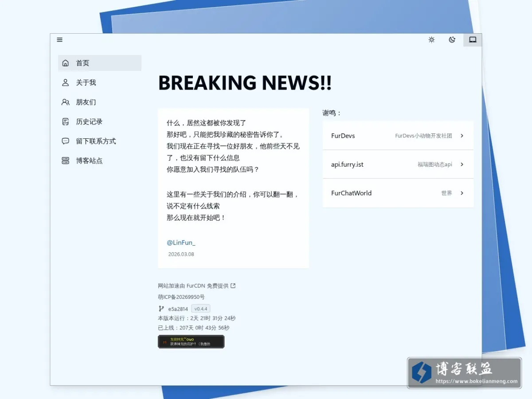This screenshot has height=399, width=532.
Task: Click the chevron on the api.furry.ist row
Action: click(462, 164)
